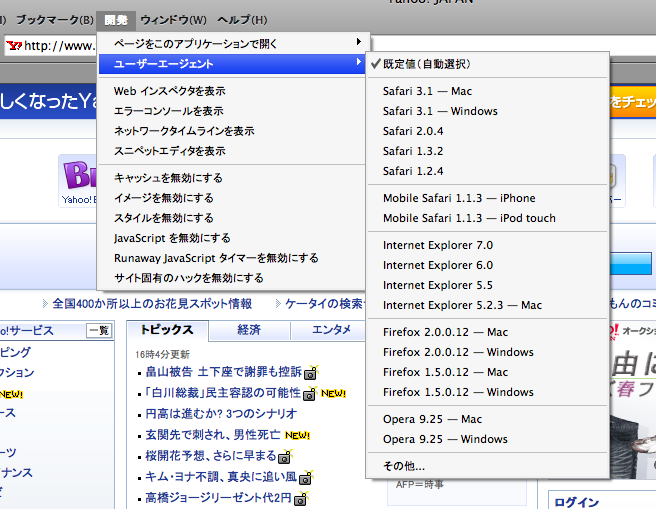Open その他... user agent option

pos(487,466)
